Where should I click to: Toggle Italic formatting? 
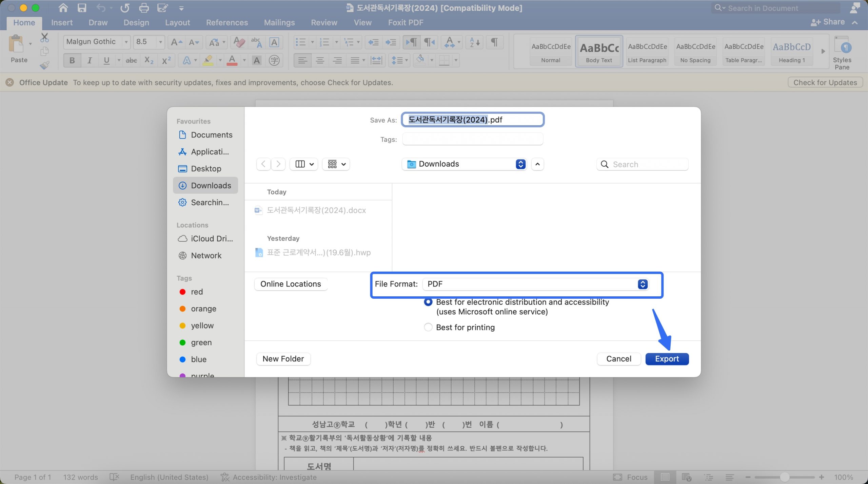[x=90, y=60]
